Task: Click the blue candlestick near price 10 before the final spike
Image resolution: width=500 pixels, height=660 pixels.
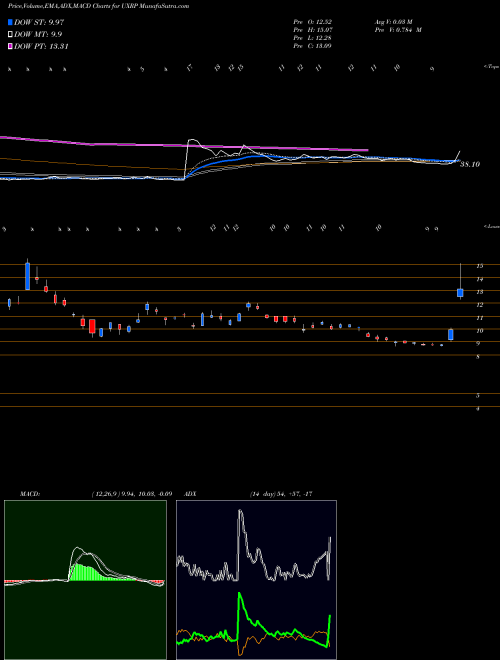Action: point(451,335)
